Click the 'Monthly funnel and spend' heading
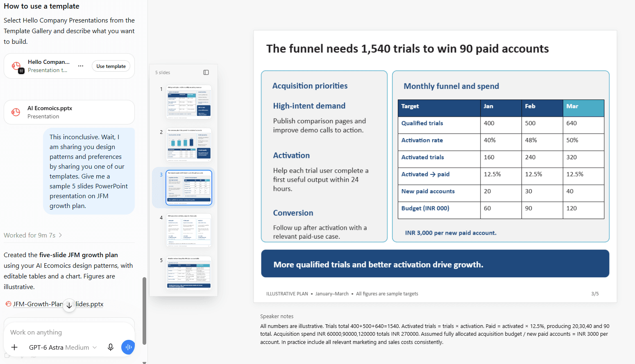Image resolution: width=635 pixels, height=364 pixels. pos(451,86)
